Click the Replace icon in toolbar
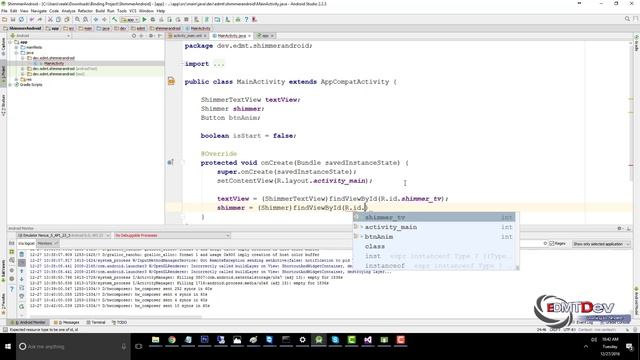The height and width of the screenshot is (360, 640). (x=85, y=20)
